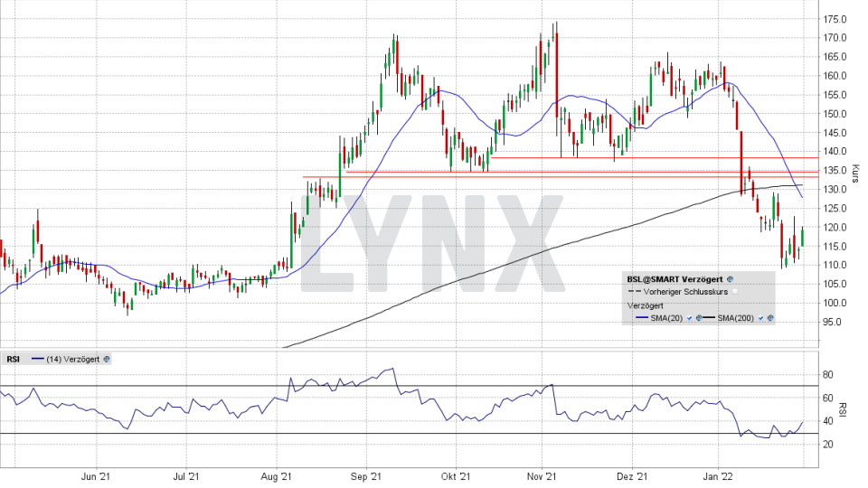This screenshot has width=868, height=488.
Task: Select the Dez '21 date axis label
Action: pos(632,476)
